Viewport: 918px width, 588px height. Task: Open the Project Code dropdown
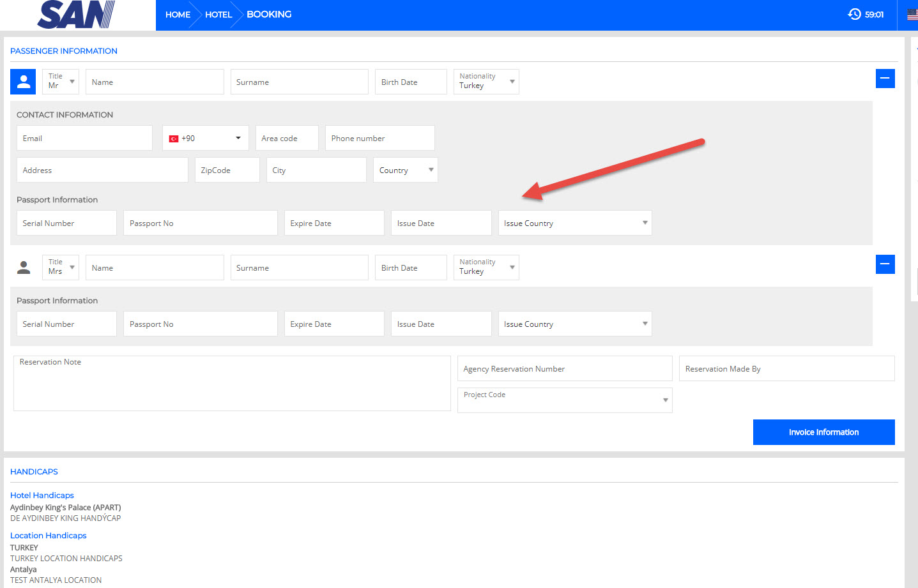pyautogui.click(x=565, y=400)
